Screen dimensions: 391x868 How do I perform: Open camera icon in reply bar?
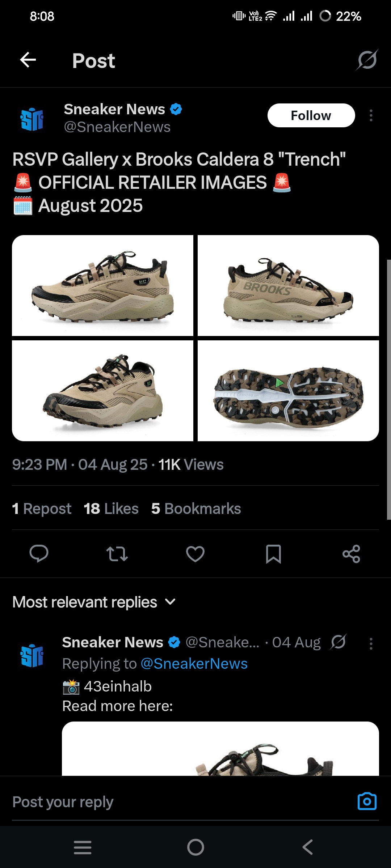pos(367,801)
